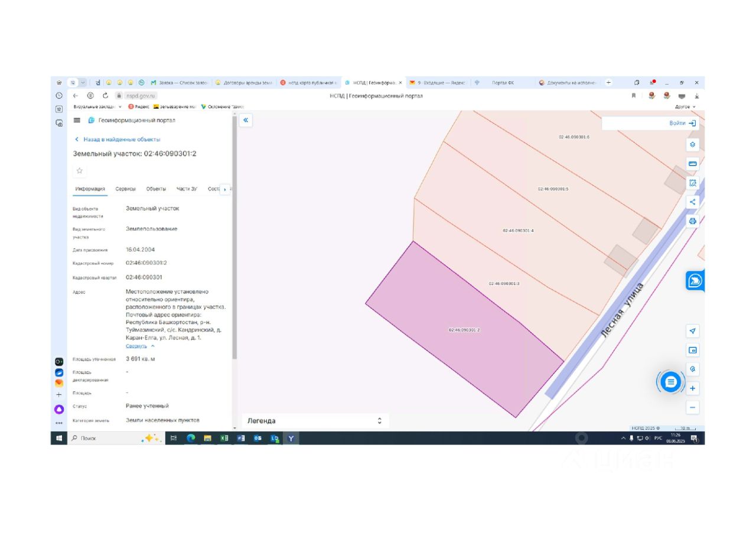Launch Alice assistant in browser sidebar
The image size is (756, 535).
59,409
